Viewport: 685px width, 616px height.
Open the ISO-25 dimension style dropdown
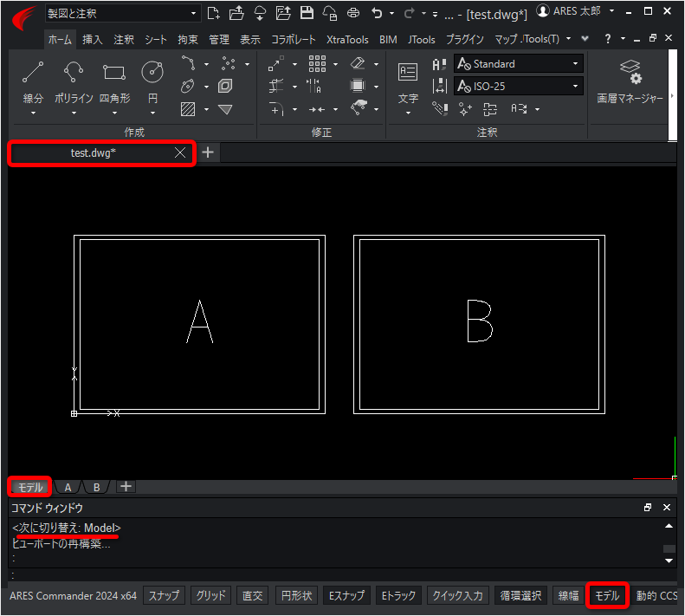pyautogui.click(x=519, y=86)
